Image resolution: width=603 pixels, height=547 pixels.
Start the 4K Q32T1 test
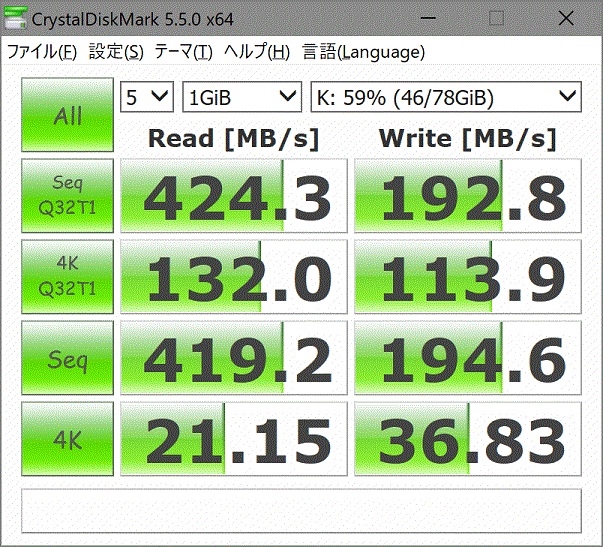[67, 277]
